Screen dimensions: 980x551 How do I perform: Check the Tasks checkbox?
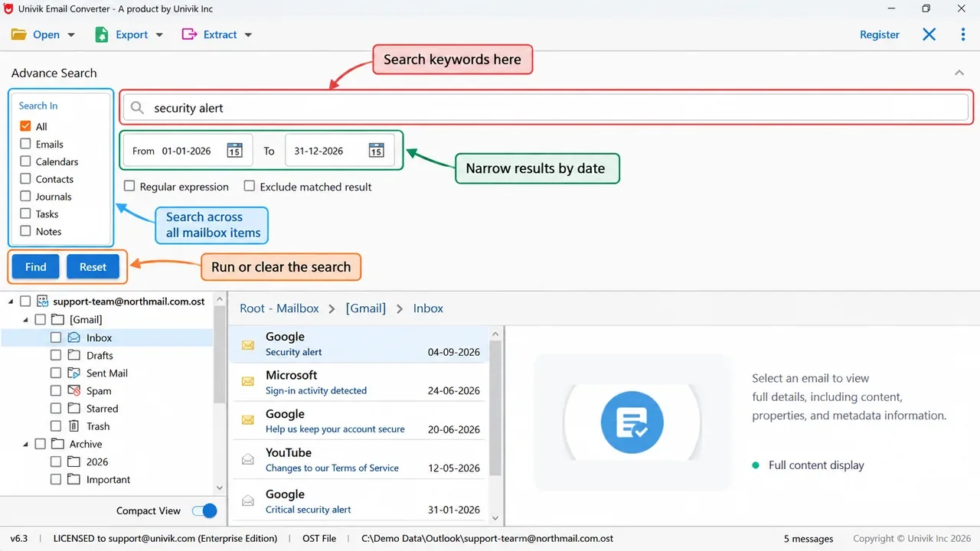click(x=25, y=214)
